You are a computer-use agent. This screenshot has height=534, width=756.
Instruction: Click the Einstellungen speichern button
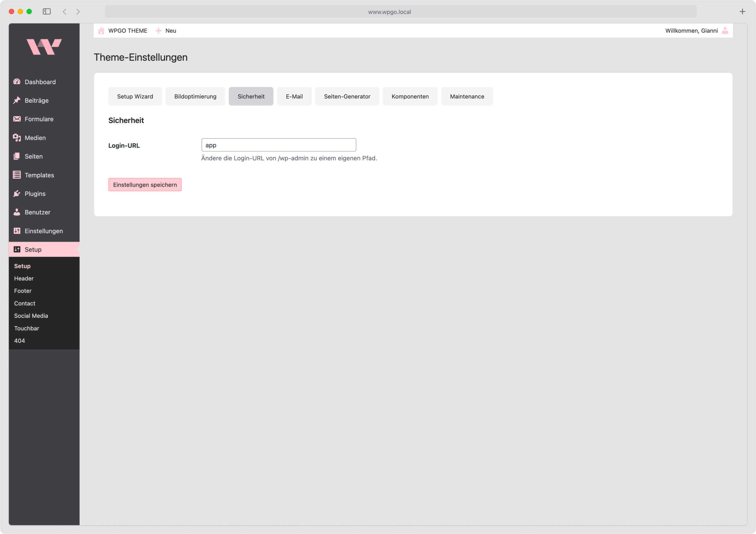144,185
